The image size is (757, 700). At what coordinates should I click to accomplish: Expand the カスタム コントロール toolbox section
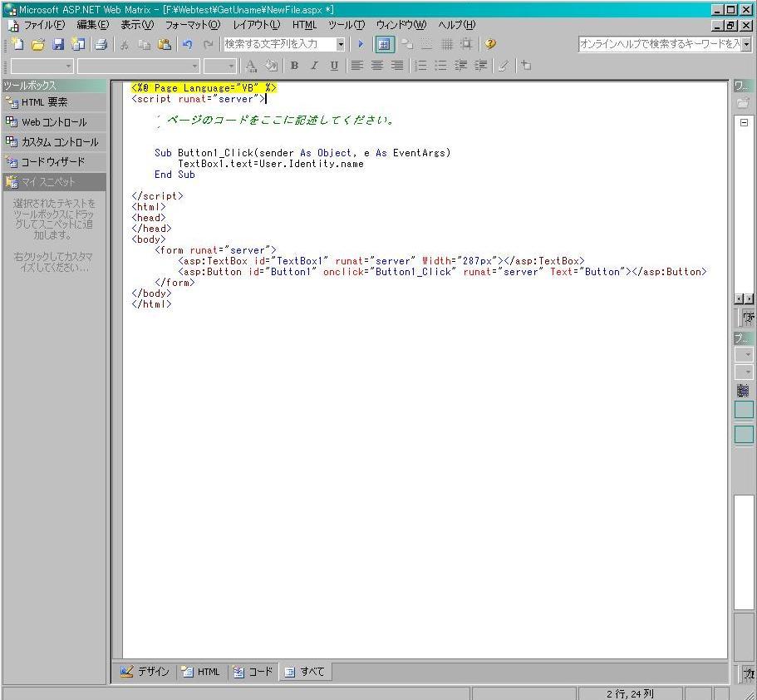[54, 142]
